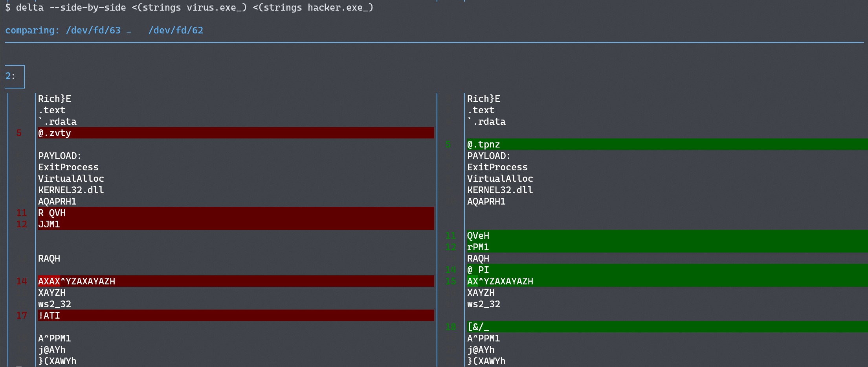Click green line number 5
The image size is (868, 367).
tap(448, 144)
